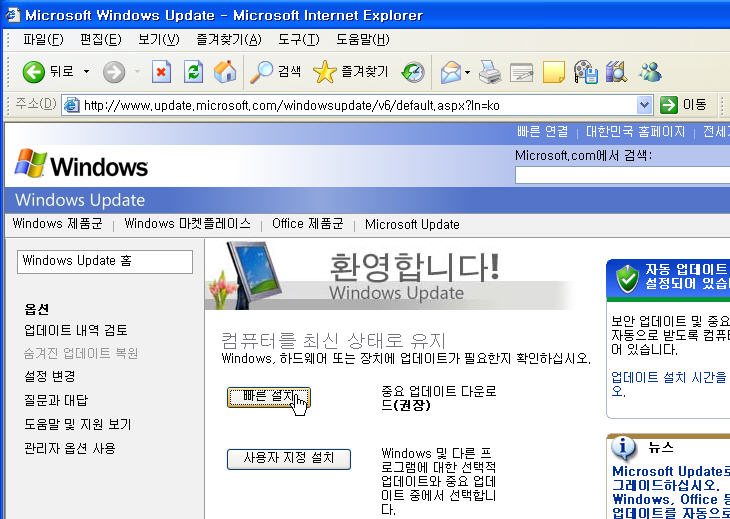Select Windows Update 홈 in sidebar
730x519 pixels.
click(x=105, y=262)
